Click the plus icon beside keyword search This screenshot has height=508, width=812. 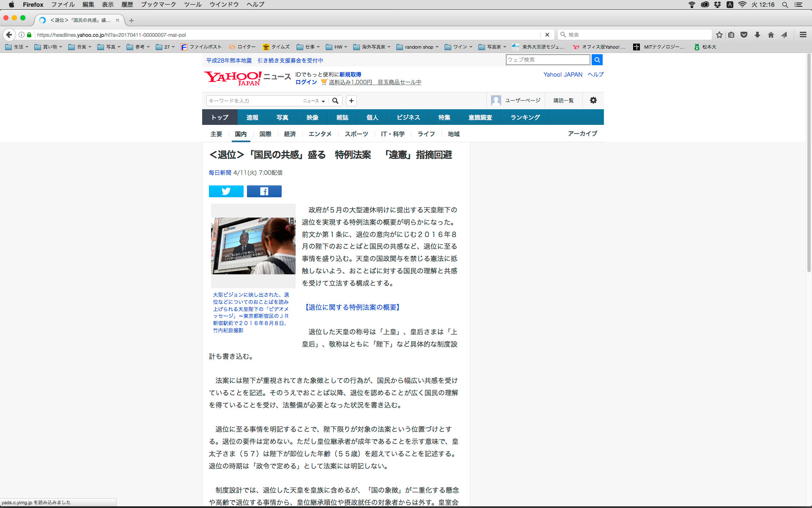point(351,101)
